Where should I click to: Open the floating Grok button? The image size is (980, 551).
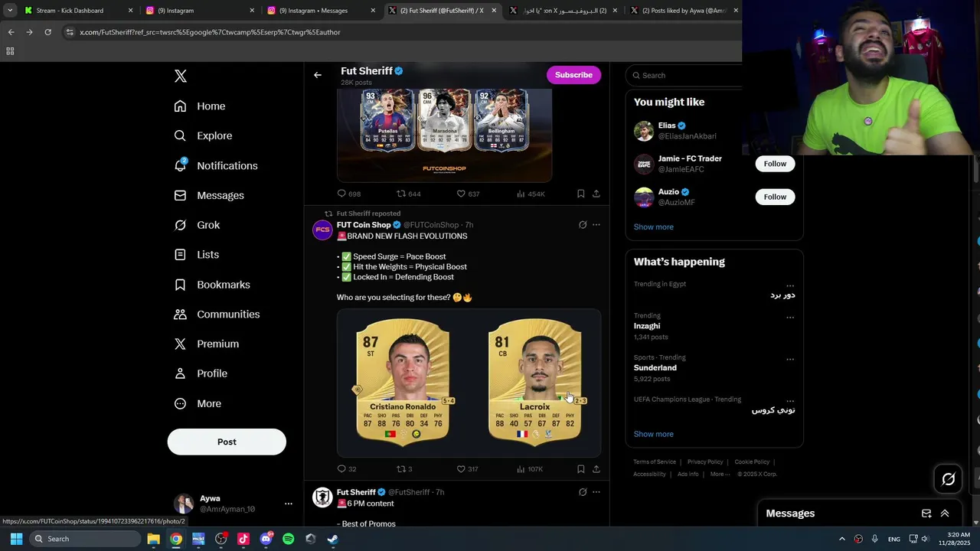point(948,479)
